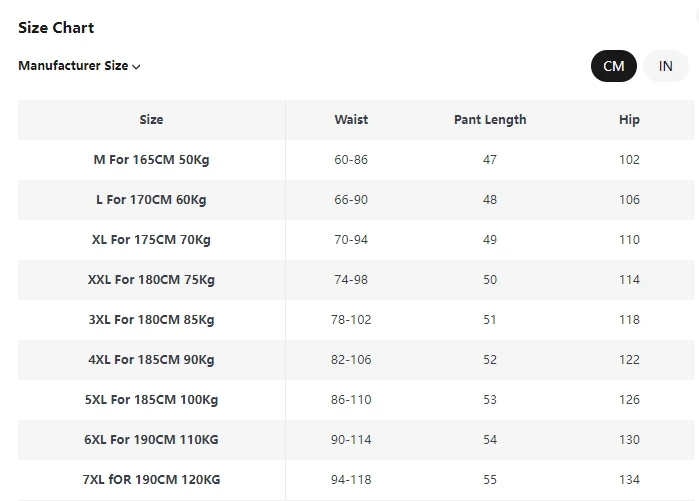699x501 pixels.
Task: Switch units to CM
Action: [x=613, y=66]
